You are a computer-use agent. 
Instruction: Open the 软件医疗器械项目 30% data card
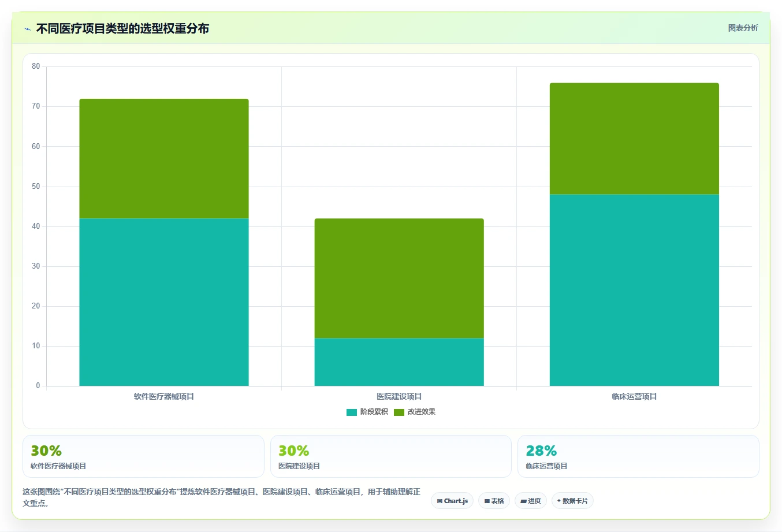pos(143,456)
